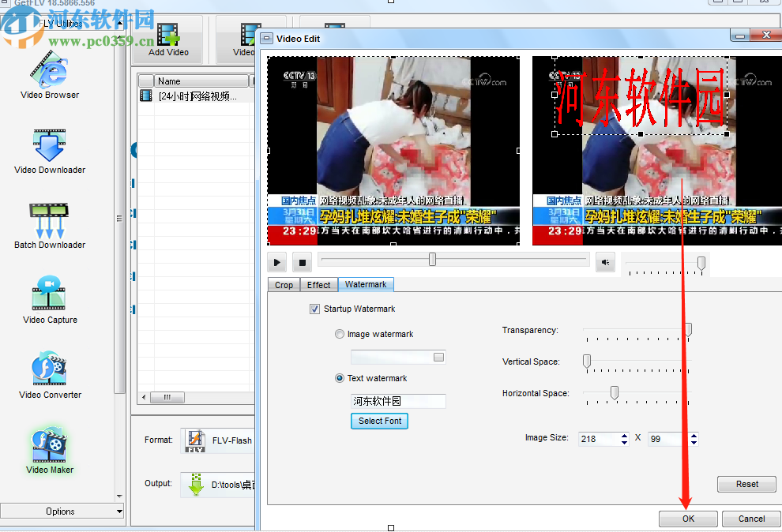Screen dimensions: 782x532
Task: Click the Select Font button
Action: pos(379,421)
